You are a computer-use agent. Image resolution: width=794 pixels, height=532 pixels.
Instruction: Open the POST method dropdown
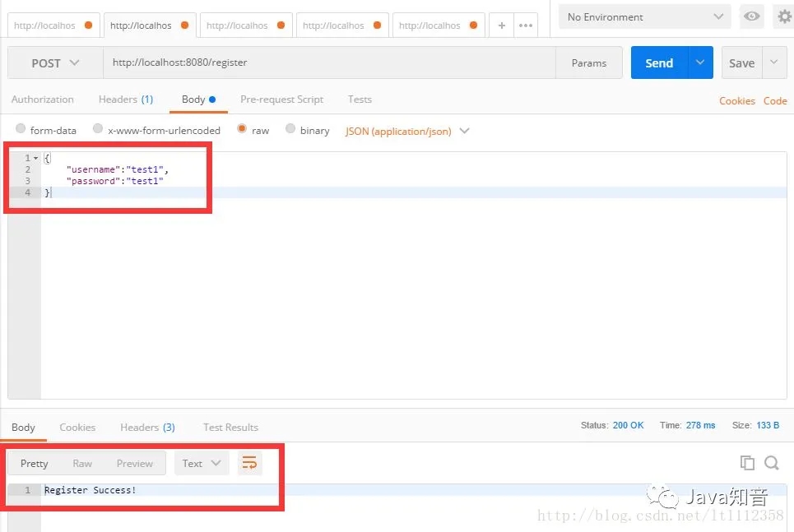click(x=53, y=62)
